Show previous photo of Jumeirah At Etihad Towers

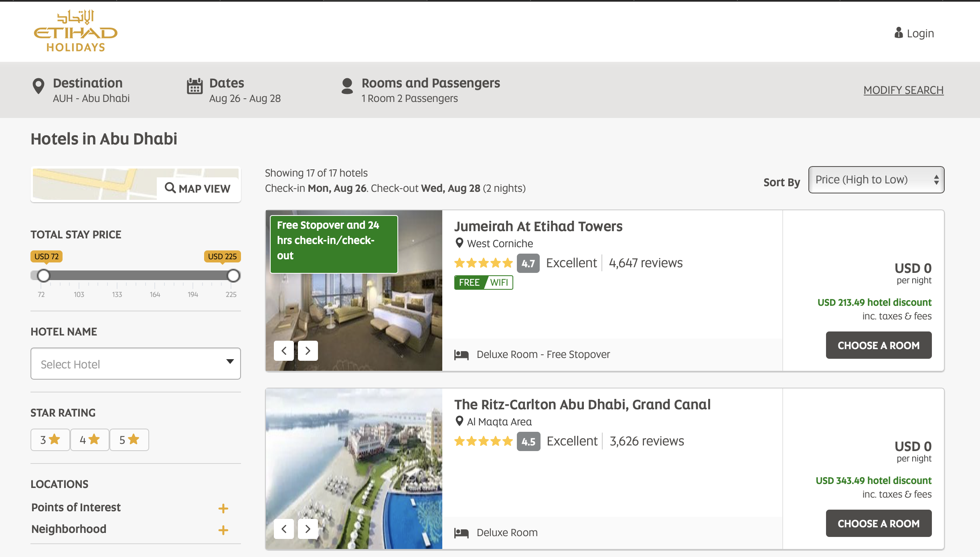coord(284,351)
